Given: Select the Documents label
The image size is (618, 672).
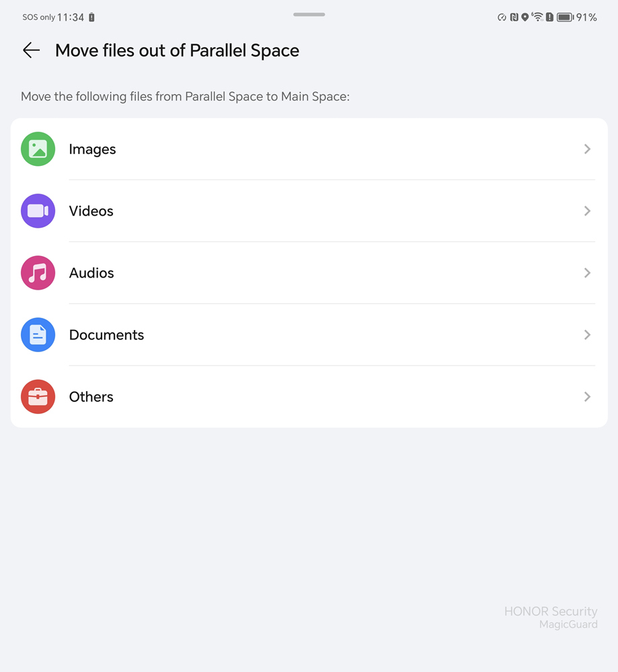Looking at the screenshot, I should 106,335.
